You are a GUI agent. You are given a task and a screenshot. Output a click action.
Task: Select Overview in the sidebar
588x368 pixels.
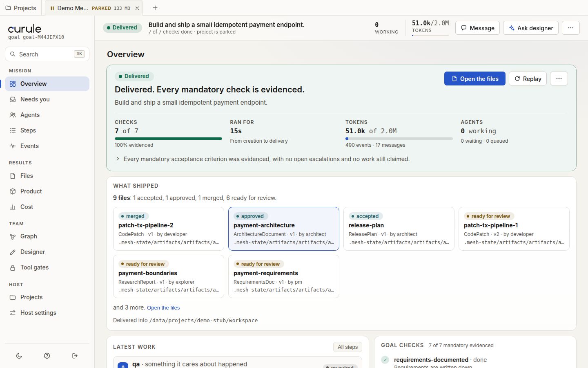click(x=47, y=84)
